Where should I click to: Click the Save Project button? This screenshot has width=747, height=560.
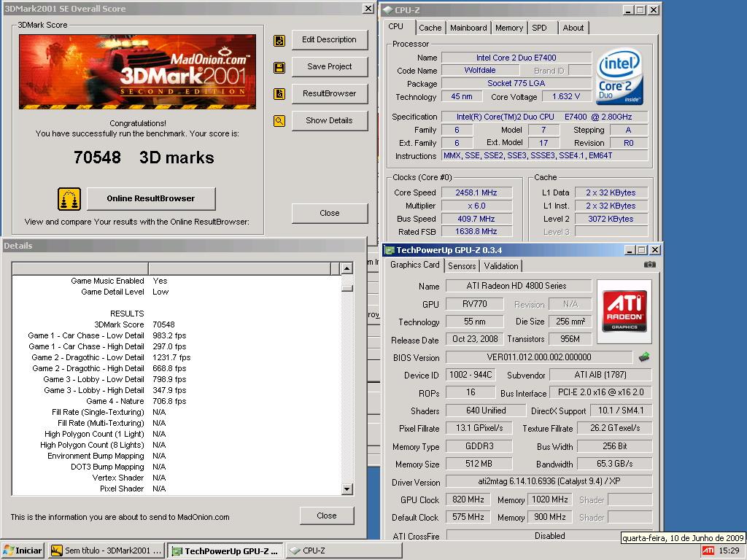click(329, 66)
